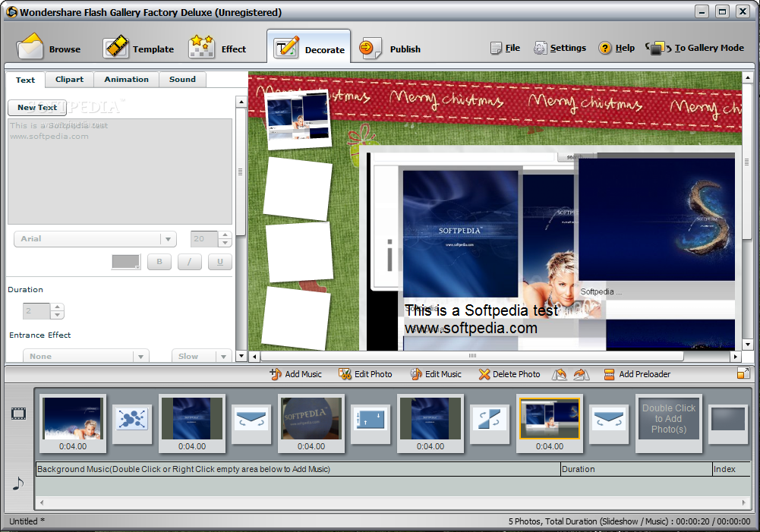
Task: Rotate the photo clockwise
Action: coord(581,374)
